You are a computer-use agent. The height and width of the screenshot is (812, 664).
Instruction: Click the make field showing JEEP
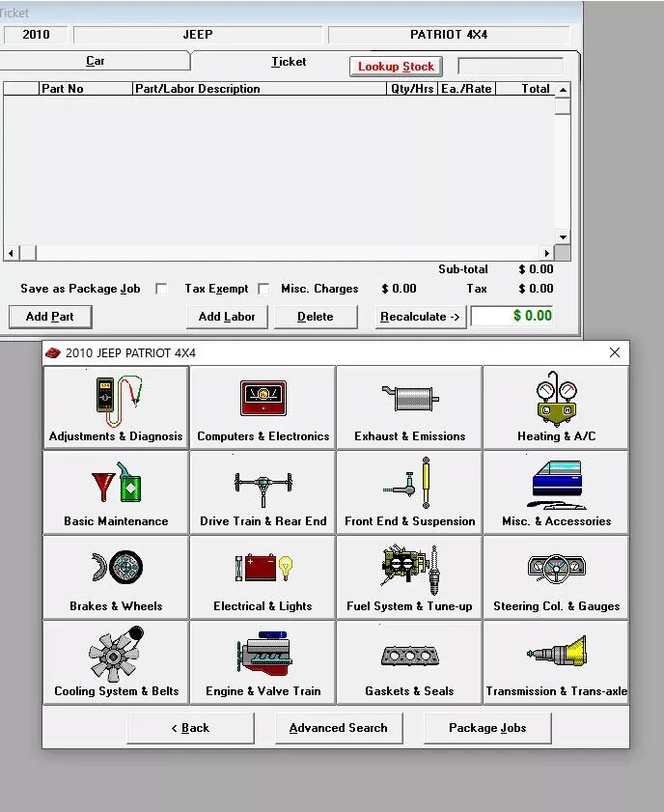coord(198,35)
